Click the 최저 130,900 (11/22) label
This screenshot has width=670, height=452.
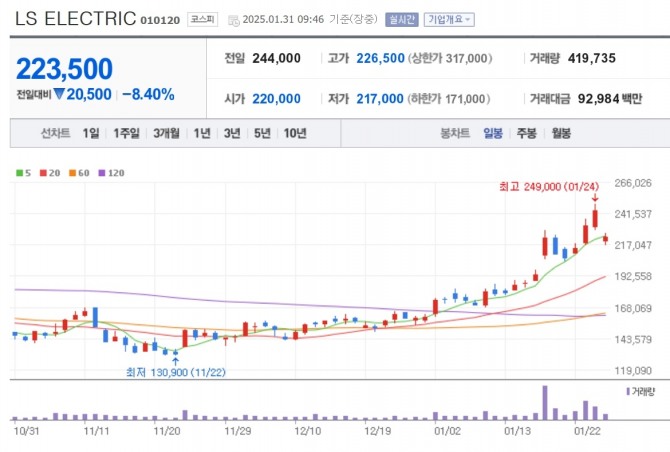pyautogui.click(x=176, y=373)
